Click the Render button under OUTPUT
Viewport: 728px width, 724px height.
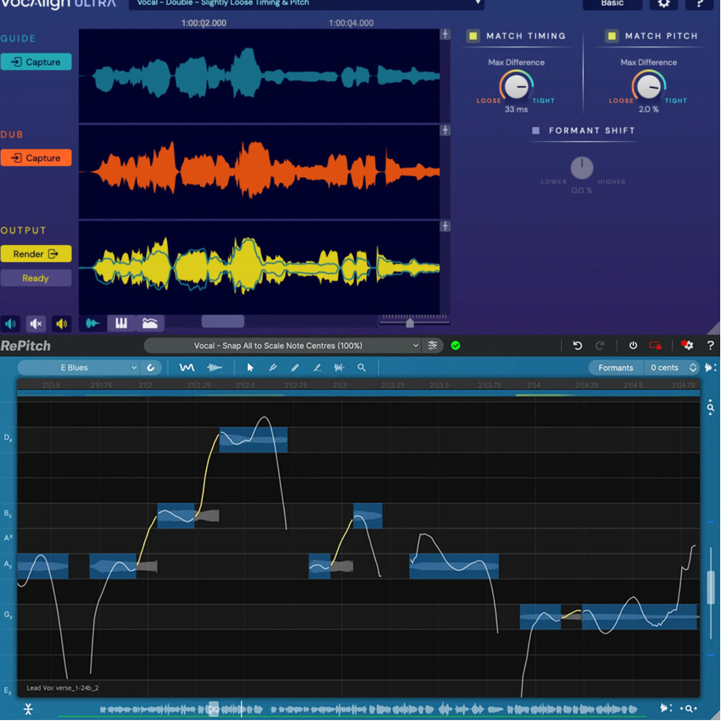[36, 254]
